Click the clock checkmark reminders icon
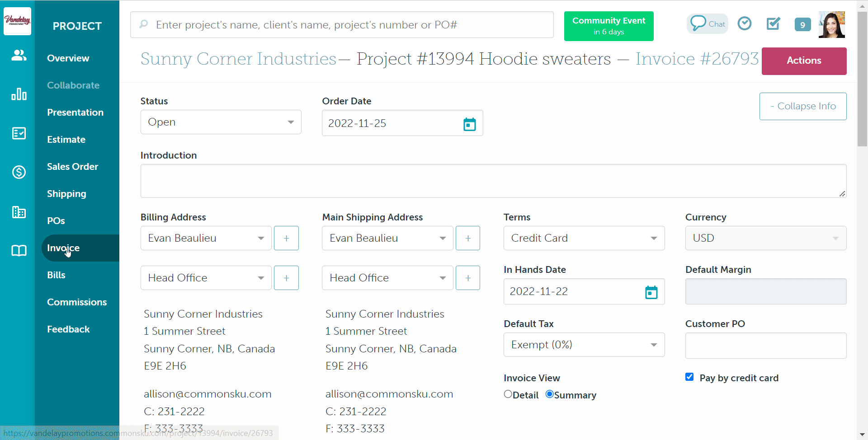 click(x=744, y=23)
